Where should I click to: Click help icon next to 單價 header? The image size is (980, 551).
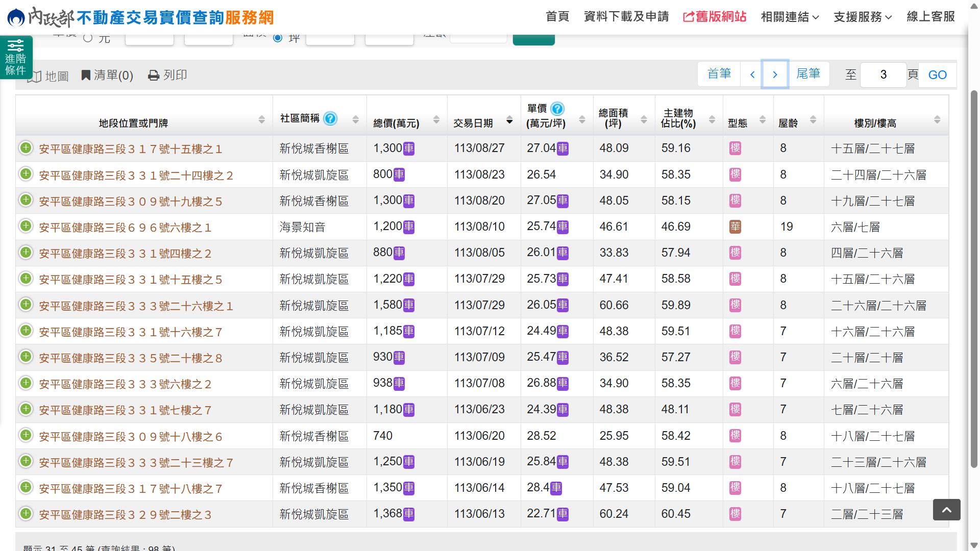(557, 109)
